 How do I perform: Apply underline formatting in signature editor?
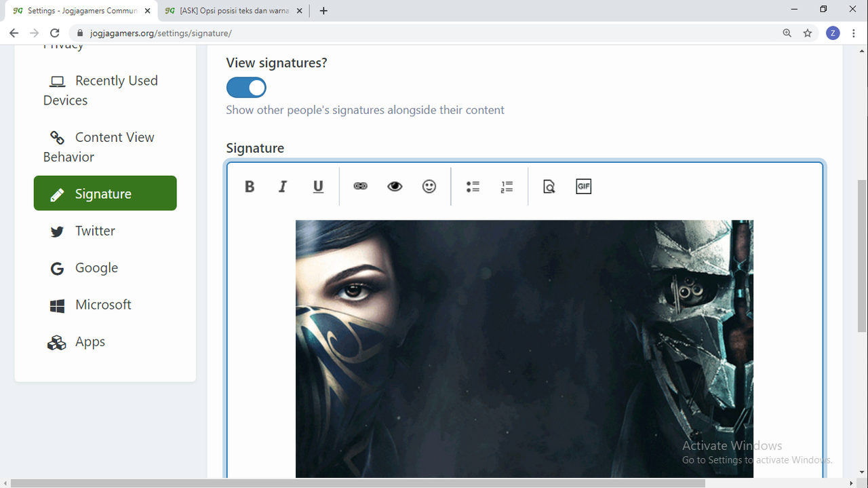(318, 187)
